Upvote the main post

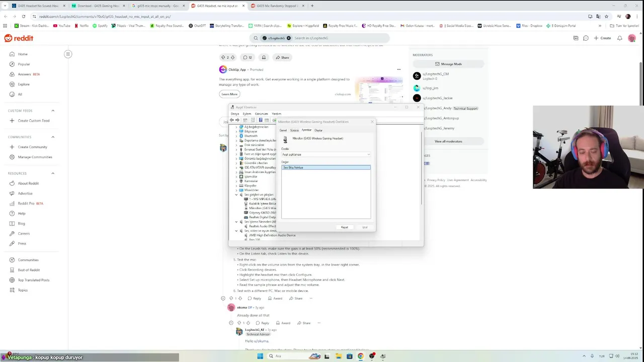pos(223,57)
